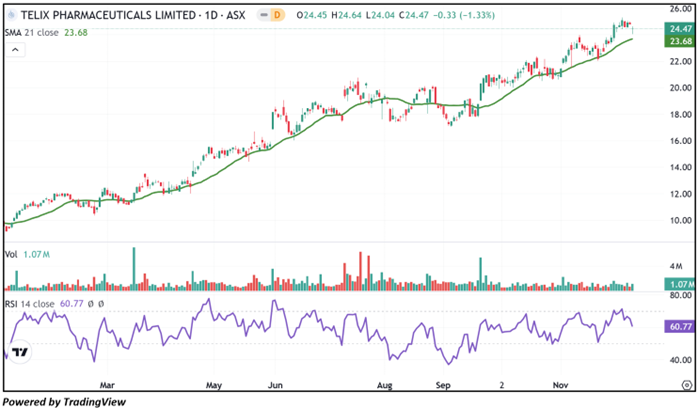
Task: Click the volume value tag 1.07M
Action: [681, 284]
